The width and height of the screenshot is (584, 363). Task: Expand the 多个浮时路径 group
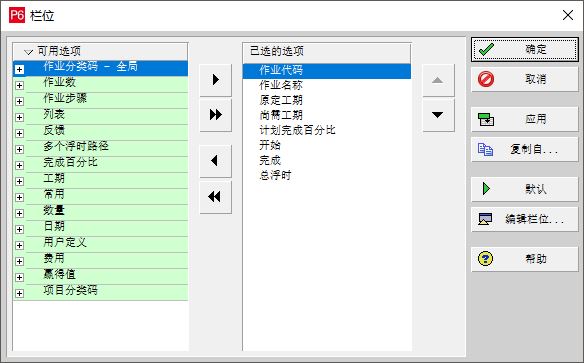(x=19, y=149)
